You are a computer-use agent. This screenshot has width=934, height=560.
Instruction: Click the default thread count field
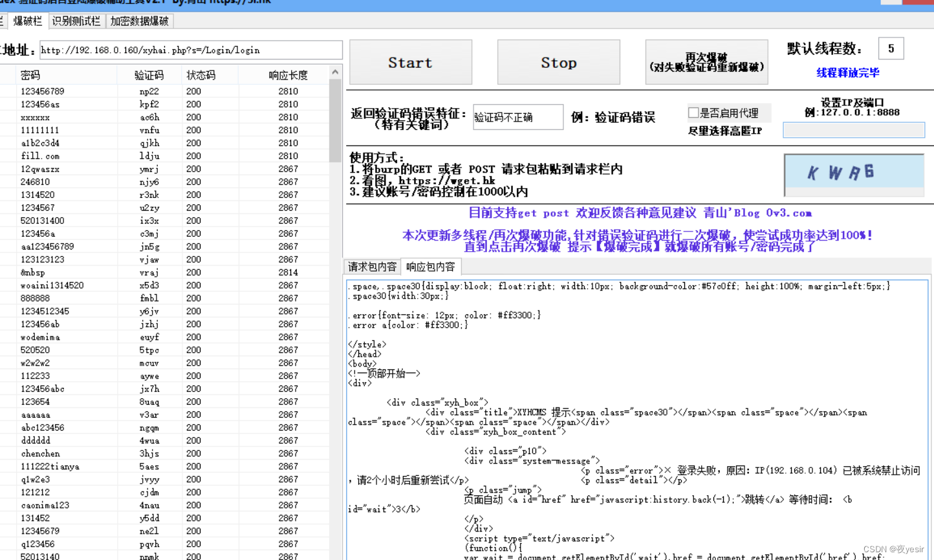891,48
